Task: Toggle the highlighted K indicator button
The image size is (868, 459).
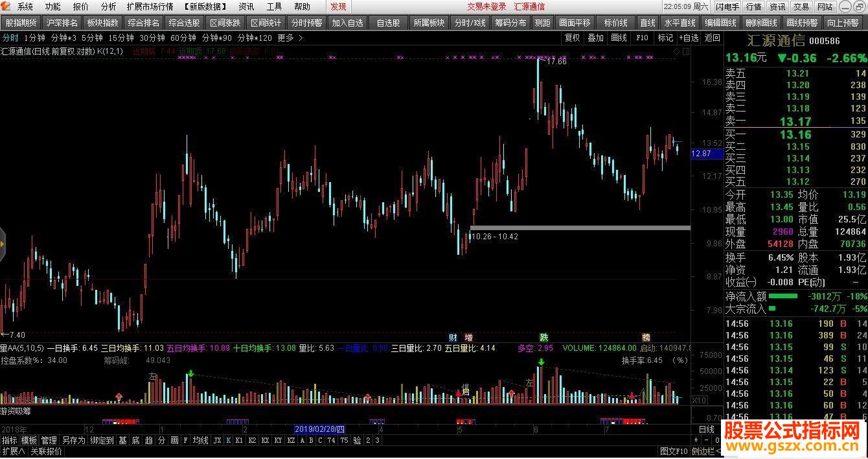Action: 228,440
